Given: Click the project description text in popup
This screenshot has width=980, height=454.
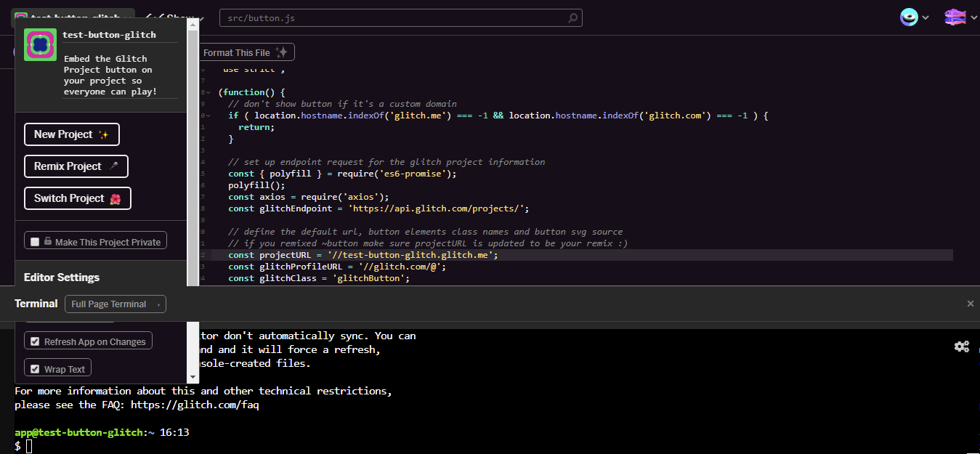Looking at the screenshot, I should 110,76.
